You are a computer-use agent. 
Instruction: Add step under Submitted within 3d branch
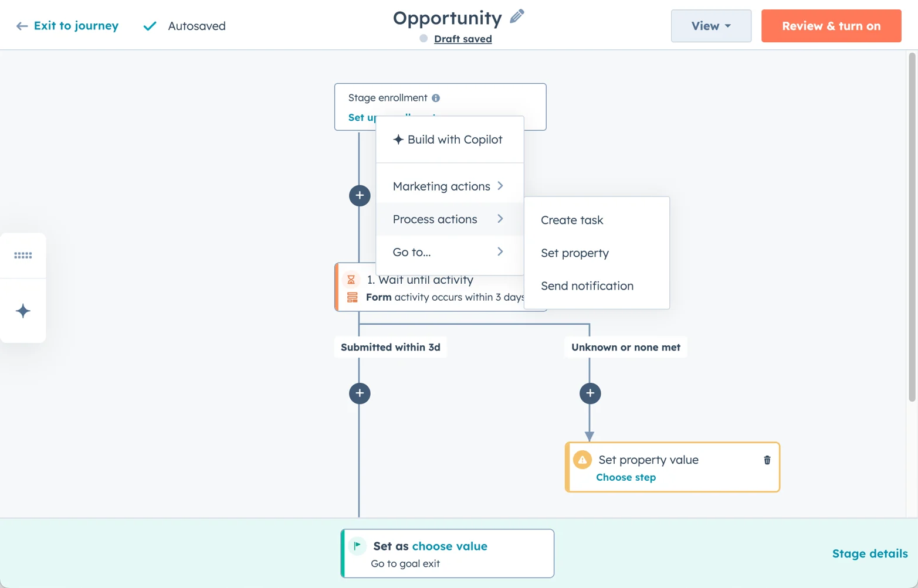[x=360, y=393]
